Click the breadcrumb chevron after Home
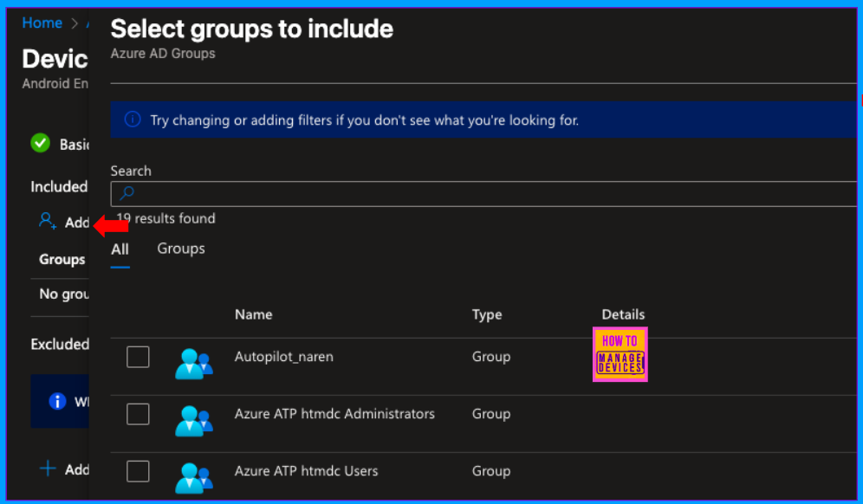Image resolution: width=863 pixels, height=504 pixels. (x=75, y=23)
